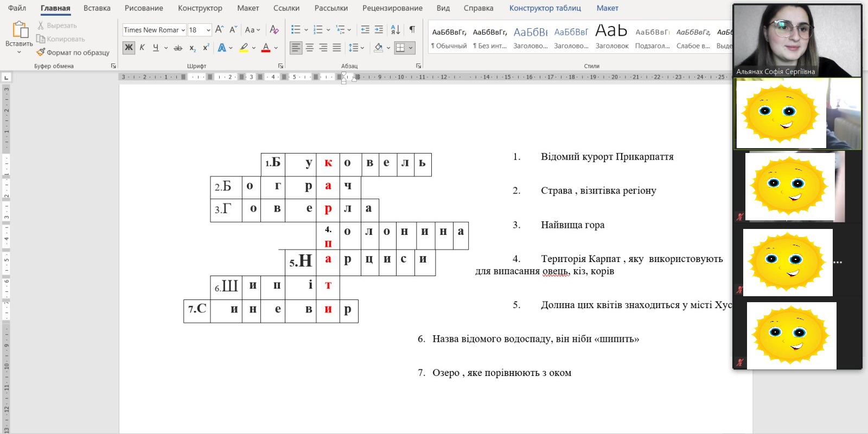Screen dimensions: 868x434
Task: Apply text effects with the blue A icon
Action: 222,48
